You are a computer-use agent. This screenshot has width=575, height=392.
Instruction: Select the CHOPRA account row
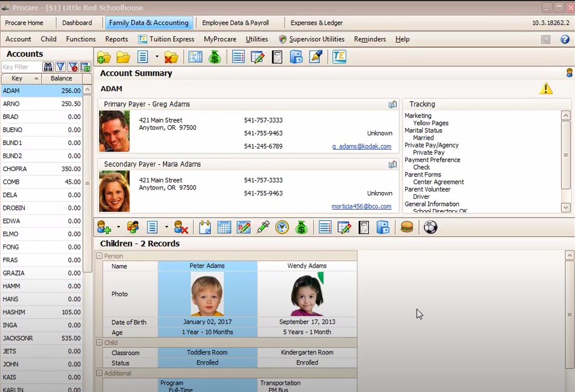pyautogui.click(x=42, y=169)
